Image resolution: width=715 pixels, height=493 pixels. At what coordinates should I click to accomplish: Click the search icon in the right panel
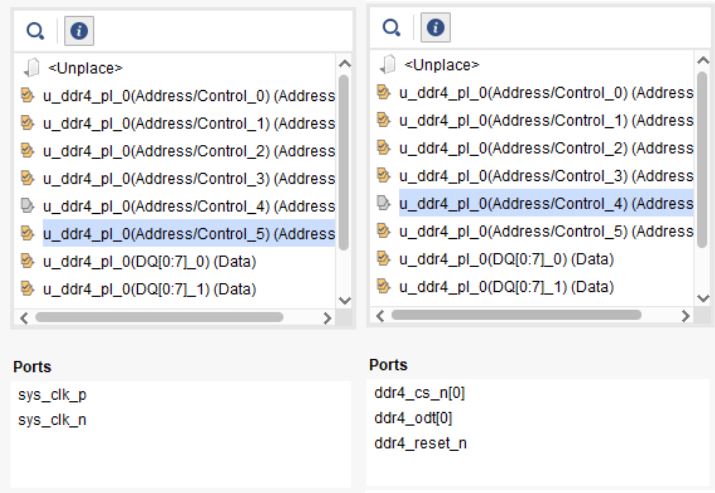tap(392, 27)
